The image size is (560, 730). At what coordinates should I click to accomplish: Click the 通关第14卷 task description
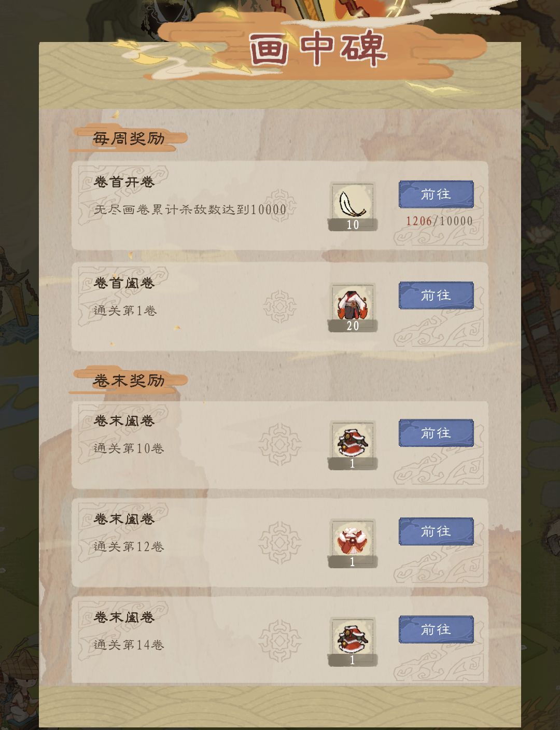point(129,644)
